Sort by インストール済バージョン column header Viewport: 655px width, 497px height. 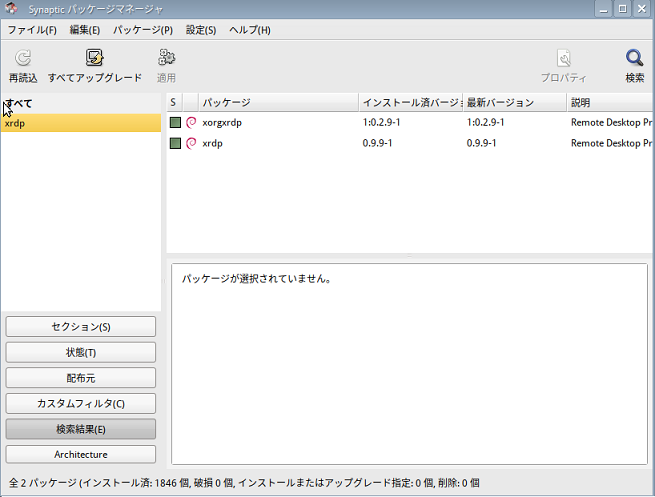[411, 102]
